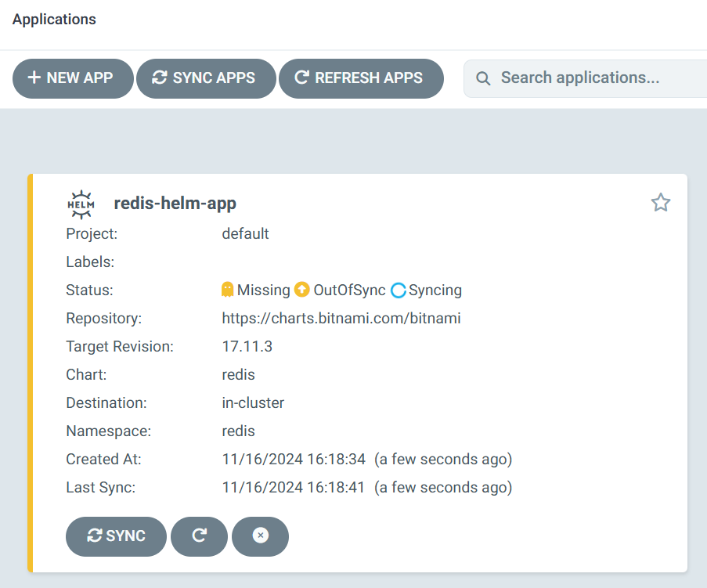This screenshot has width=707, height=588.
Task: Click the project value default
Action: point(245,233)
